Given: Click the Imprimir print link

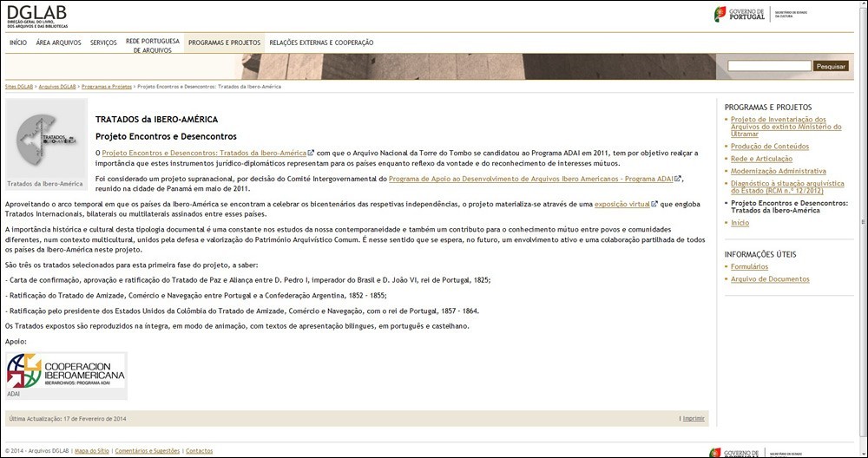Looking at the screenshot, I should (694, 418).
